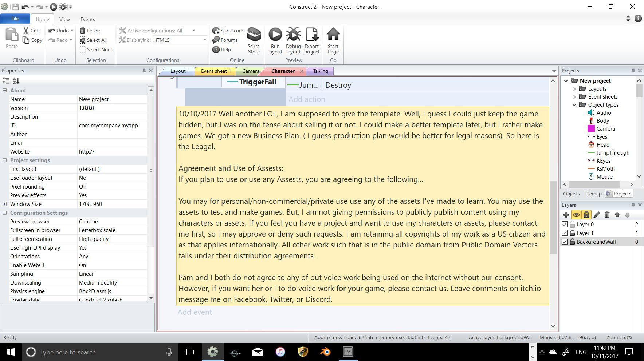Toggle lock on the Layer 0 row
The height and width of the screenshot is (361, 644).
coord(572,225)
